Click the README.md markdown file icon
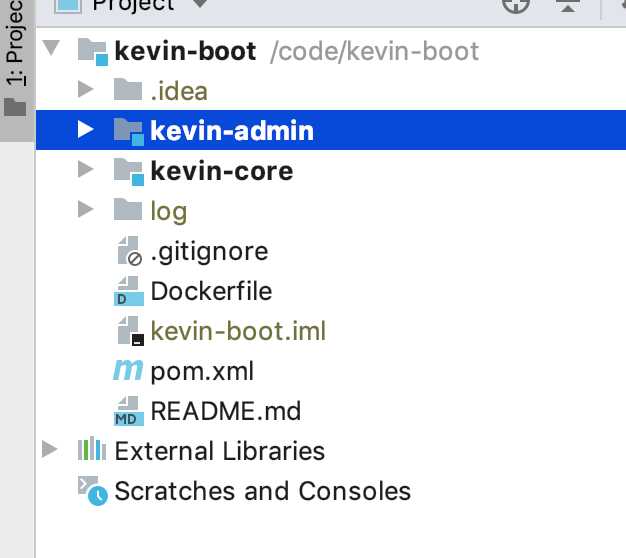 tap(129, 411)
